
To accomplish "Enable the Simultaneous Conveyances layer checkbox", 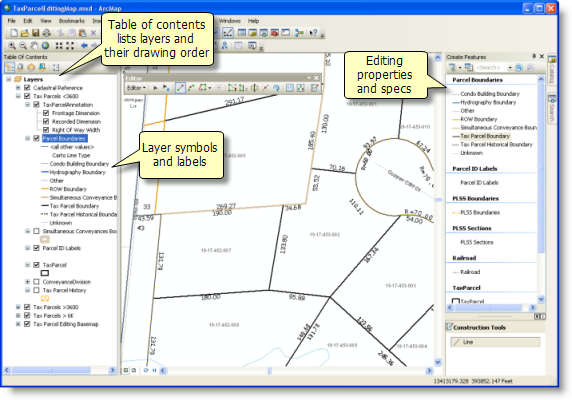I will point(36,231).
